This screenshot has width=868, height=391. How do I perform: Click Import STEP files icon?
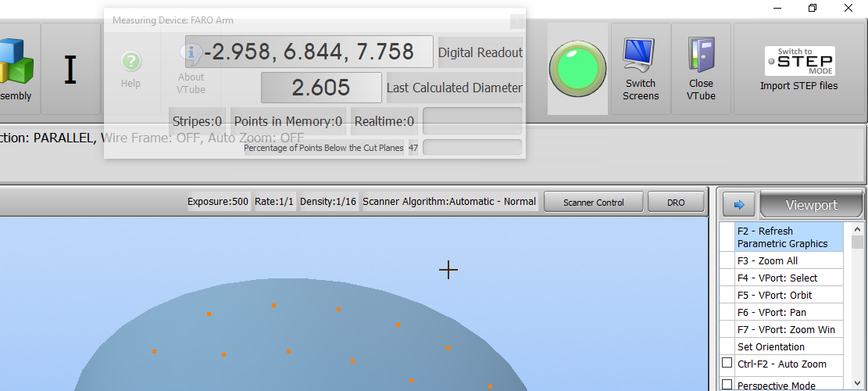(x=798, y=61)
